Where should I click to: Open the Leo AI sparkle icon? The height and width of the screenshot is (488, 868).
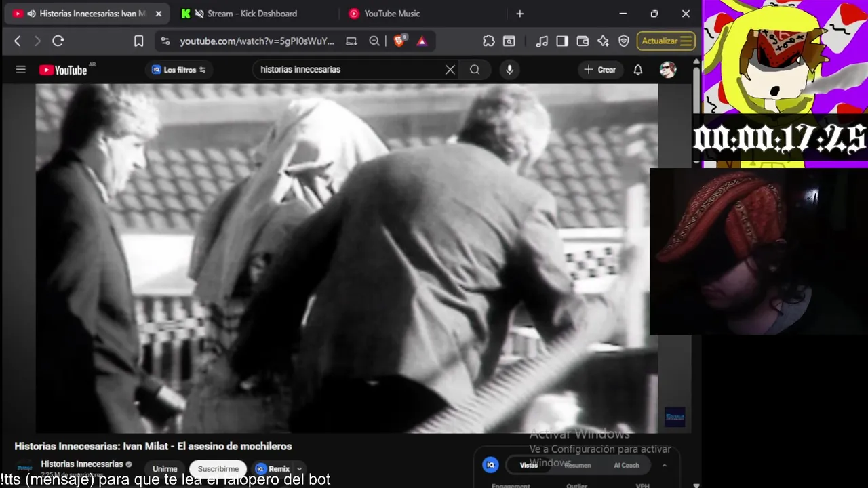click(603, 41)
